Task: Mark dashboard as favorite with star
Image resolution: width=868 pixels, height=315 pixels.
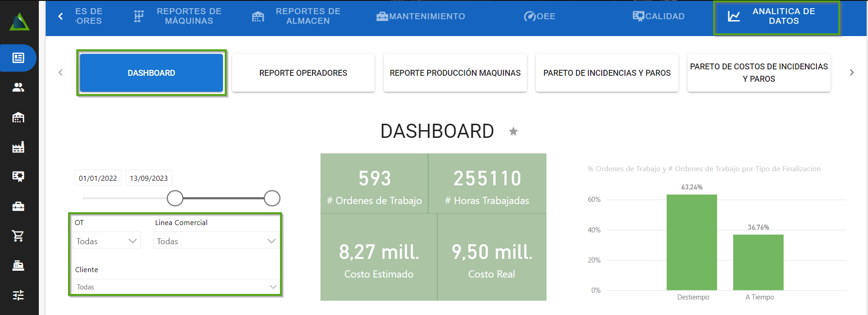Action: pos(513,131)
